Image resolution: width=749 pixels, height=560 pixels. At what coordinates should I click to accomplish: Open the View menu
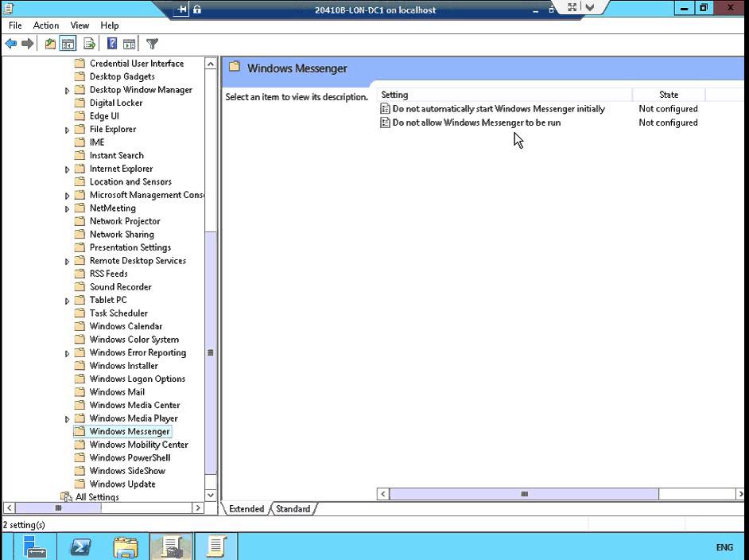tap(80, 25)
